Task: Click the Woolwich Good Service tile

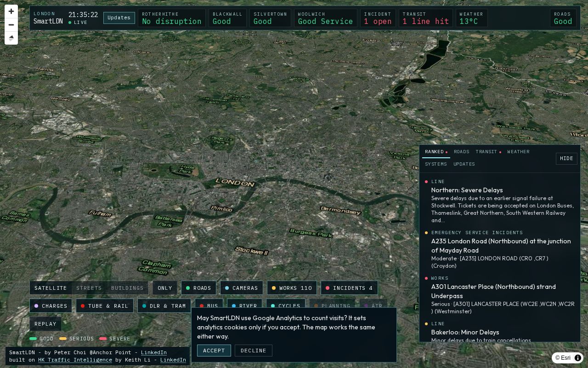Action: (x=325, y=18)
